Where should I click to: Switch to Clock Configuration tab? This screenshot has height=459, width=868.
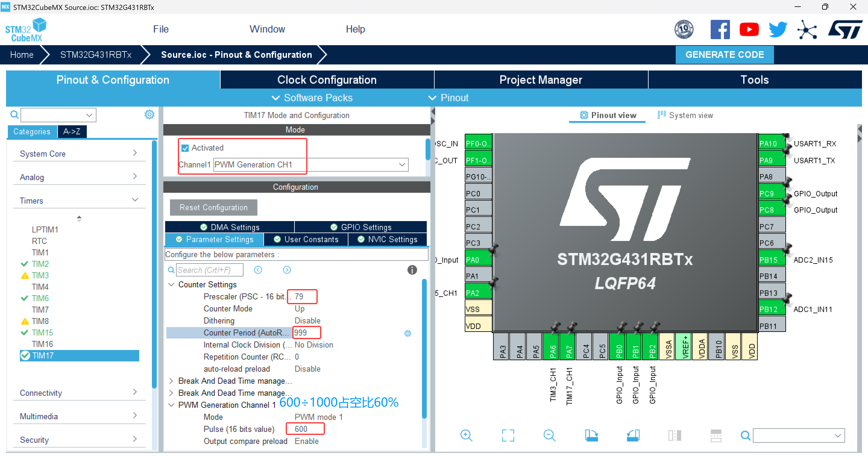click(327, 80)
